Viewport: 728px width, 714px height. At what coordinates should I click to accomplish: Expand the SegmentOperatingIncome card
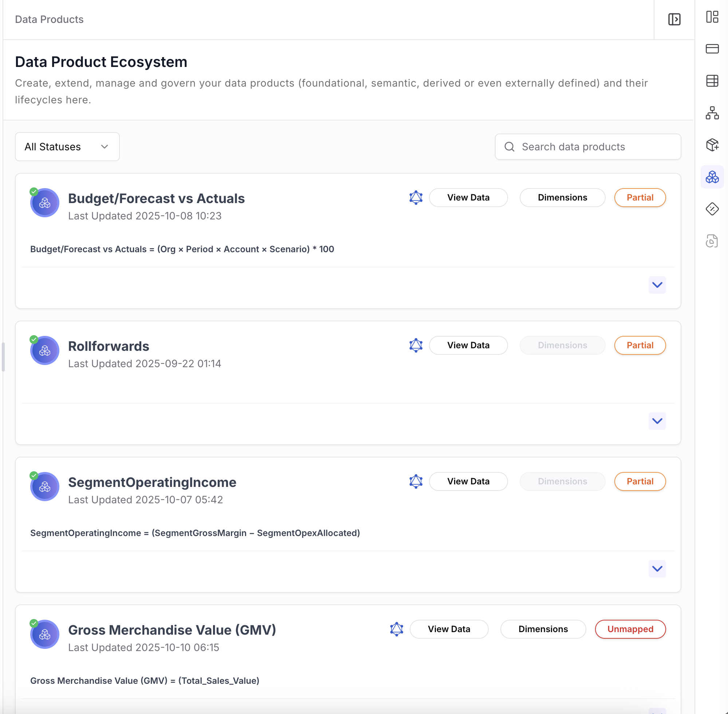point(657,569)
